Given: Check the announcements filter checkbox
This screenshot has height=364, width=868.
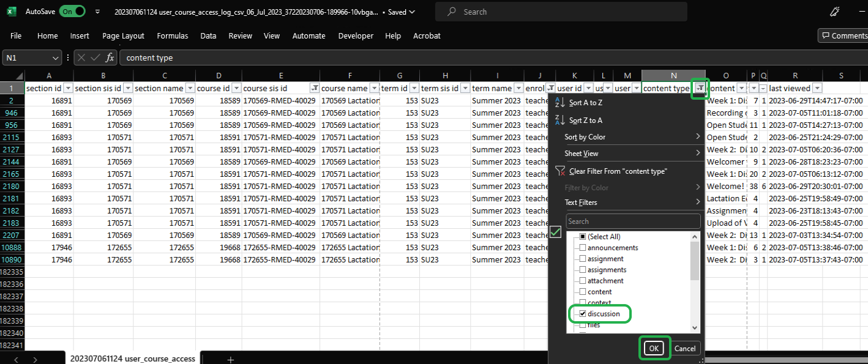Looking at the screenshot, I should (583, 248).
